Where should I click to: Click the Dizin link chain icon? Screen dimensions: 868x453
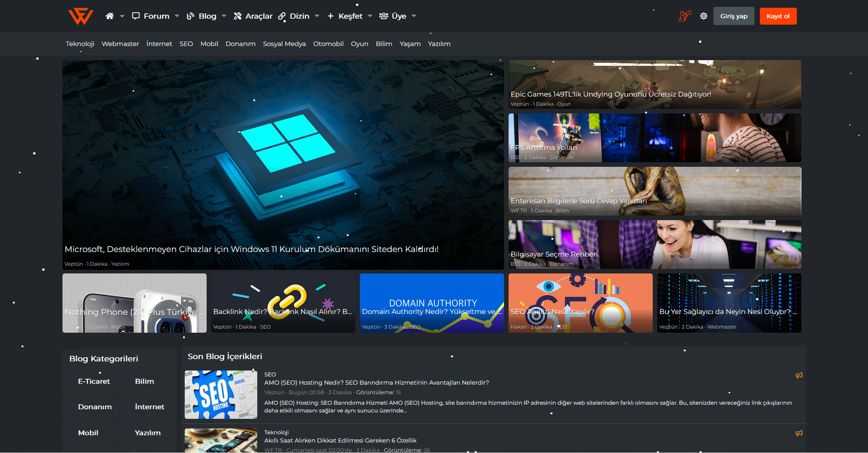282,16
